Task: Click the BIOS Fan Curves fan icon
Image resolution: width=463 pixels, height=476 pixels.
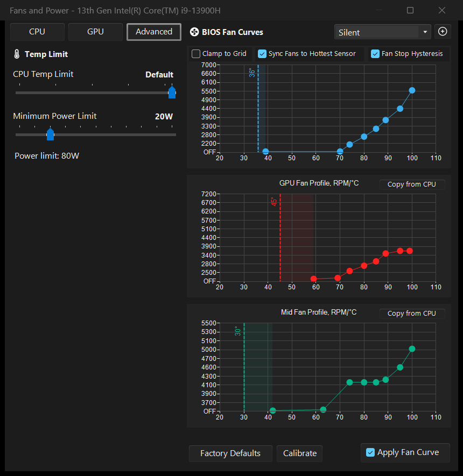Action: (x=194, y=32)
